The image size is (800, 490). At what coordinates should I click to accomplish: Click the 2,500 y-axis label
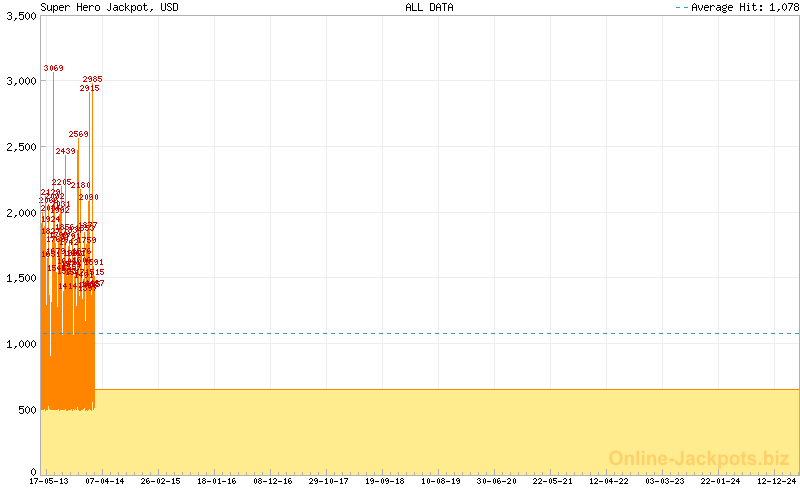click(x=20, y=147)
